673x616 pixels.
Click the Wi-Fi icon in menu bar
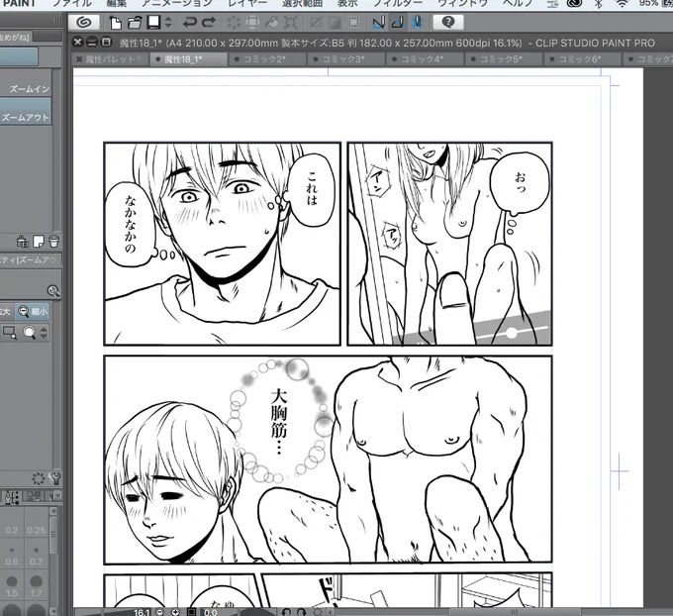click(x=622, y=3)
